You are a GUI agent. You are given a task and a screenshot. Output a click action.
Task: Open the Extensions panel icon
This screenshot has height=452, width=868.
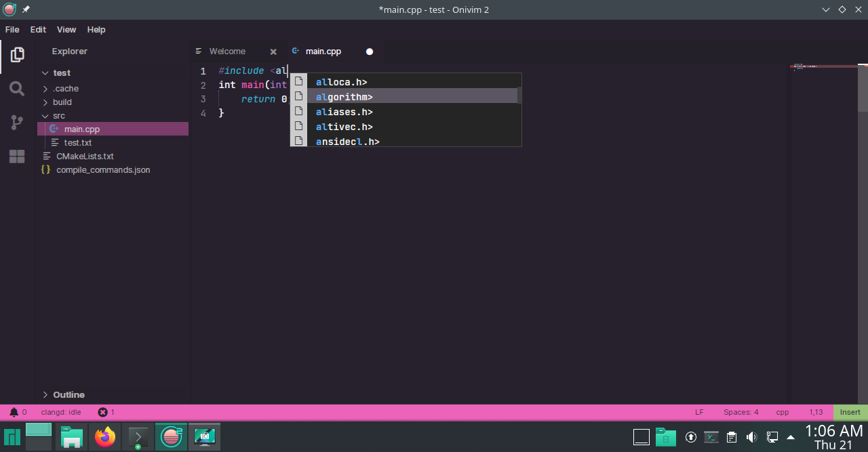(x=17, y=156)
